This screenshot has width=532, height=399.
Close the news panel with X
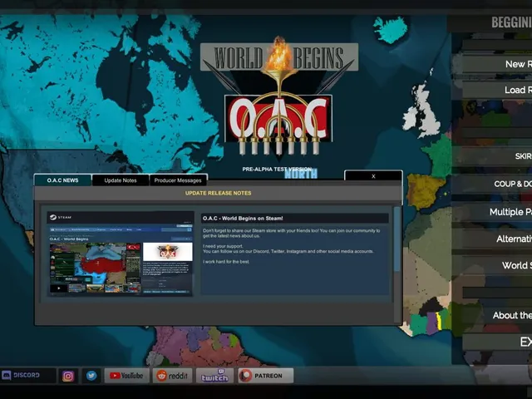click(373, 176)
